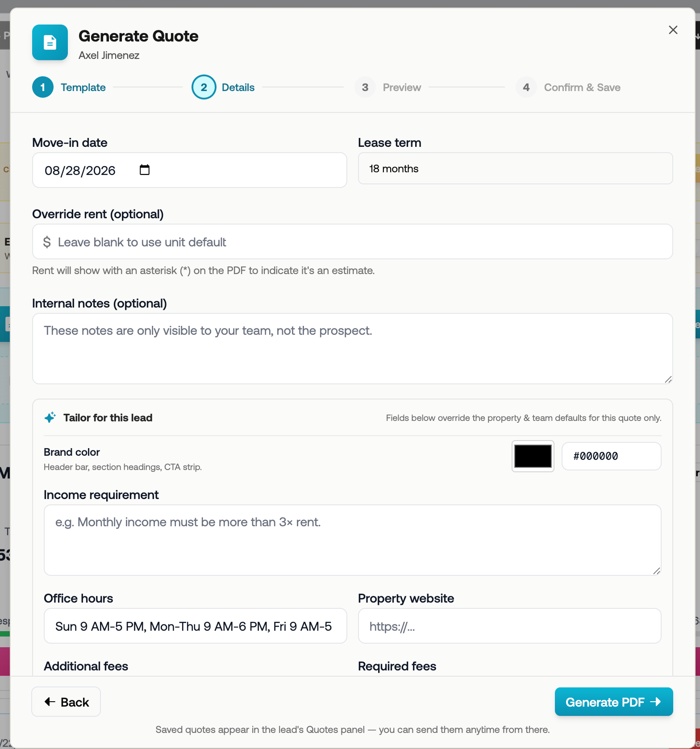Screen dimensions: 700x749
Task: Click the Income requirement text area
Action: [352, 540]
